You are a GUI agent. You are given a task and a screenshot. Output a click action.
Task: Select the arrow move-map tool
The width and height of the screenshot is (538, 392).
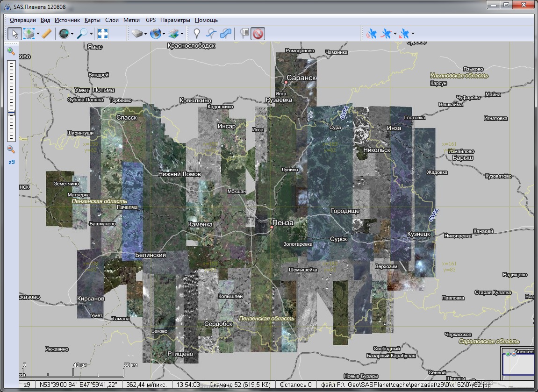[14, 34]
